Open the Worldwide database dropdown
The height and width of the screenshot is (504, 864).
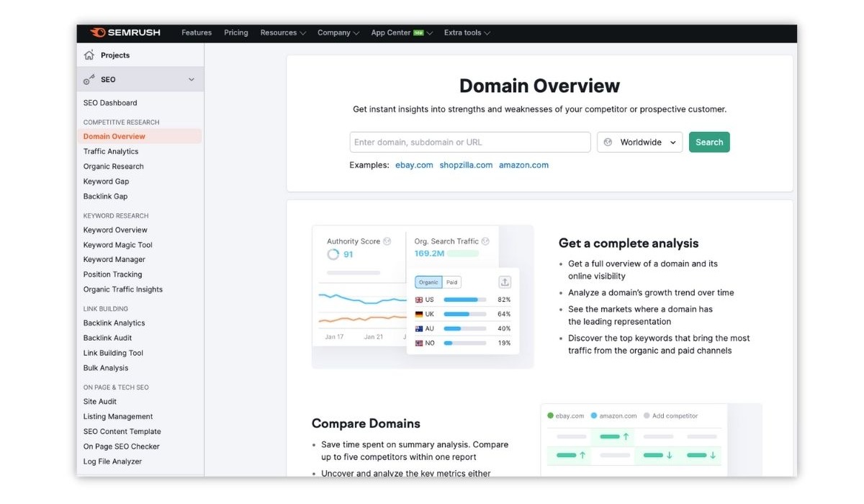[640, 142]
